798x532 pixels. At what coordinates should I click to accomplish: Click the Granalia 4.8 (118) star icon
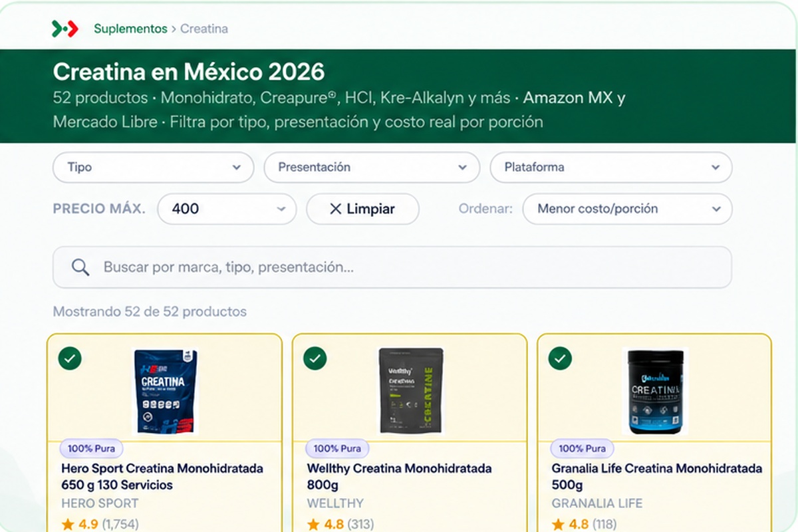pyautogui.click(x=559, y=525)
